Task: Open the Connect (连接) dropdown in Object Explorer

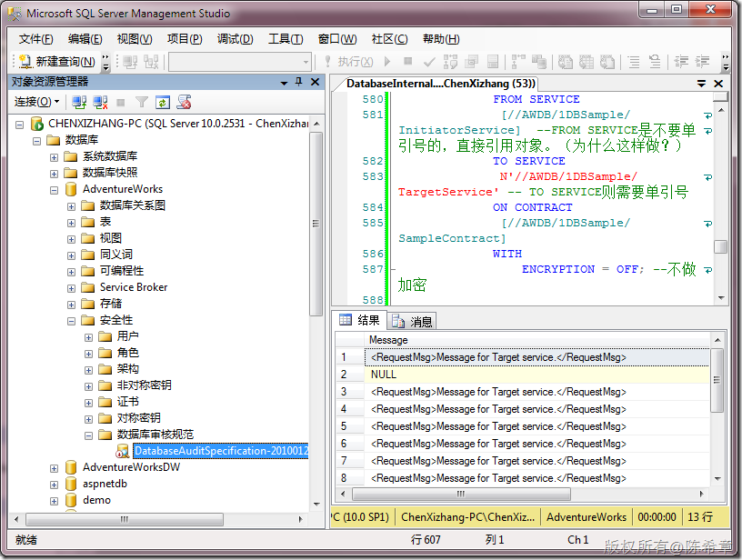Action: tap(37, 102)
